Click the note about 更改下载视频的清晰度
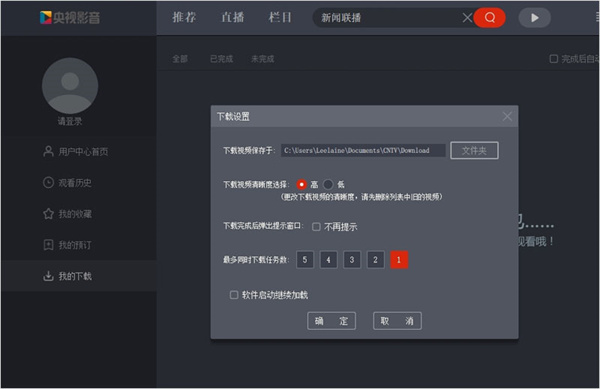Viewport: 600px width, 389px height. [x=361, y=197]
